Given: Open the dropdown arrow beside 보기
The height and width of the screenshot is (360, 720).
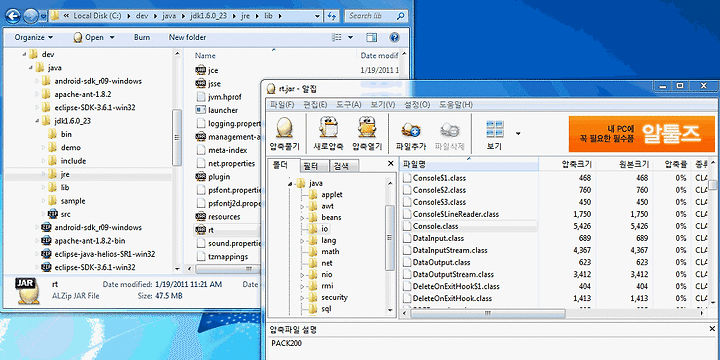Looking at the screenshot, I should (x=518, y=134).
